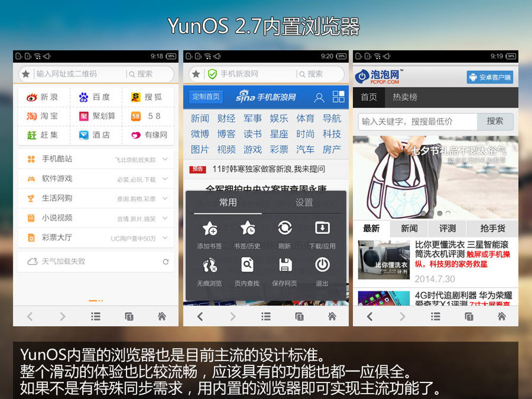Open Ganji (赶集) shortcut tile
The height and width of the screenshot is (399, 532).
[x=43, y=135]
